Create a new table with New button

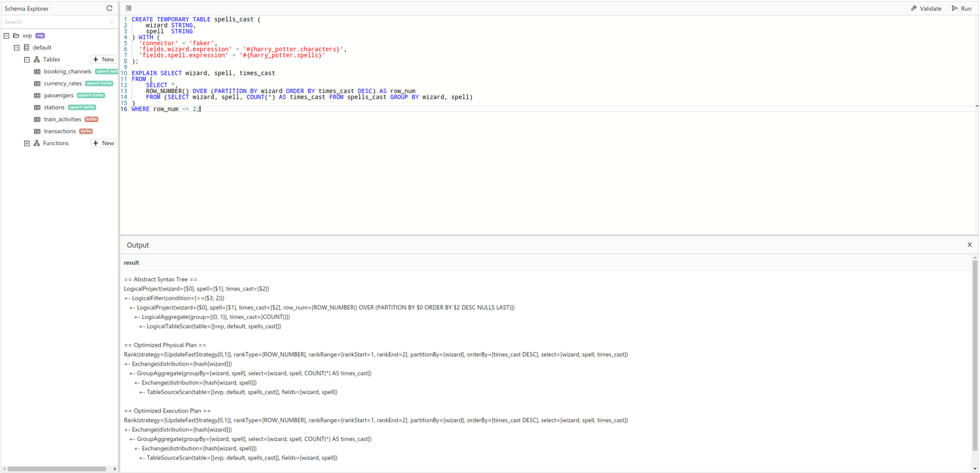pyautogui.click(x=103, y=59)
